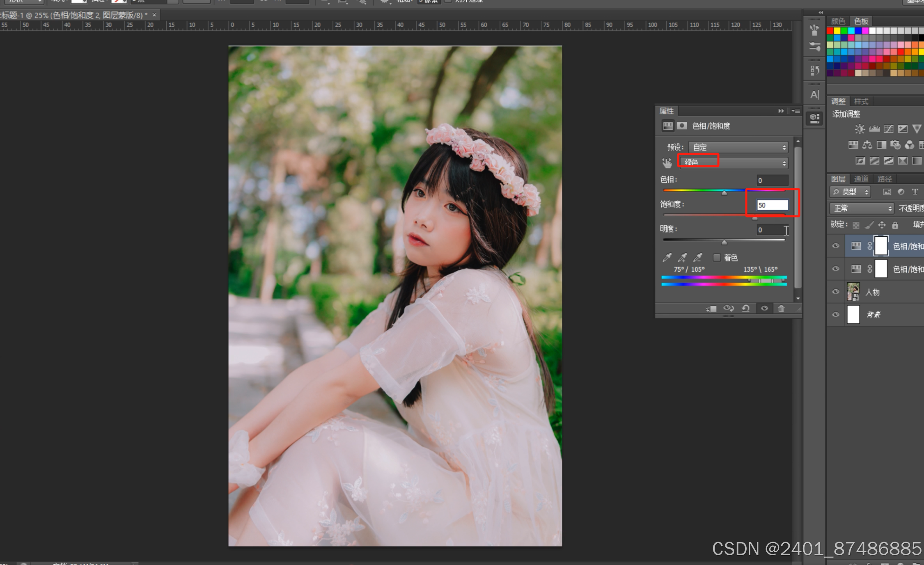
Task: Toggle adjustment layer visibility in Properties panel
Action: 764,309
